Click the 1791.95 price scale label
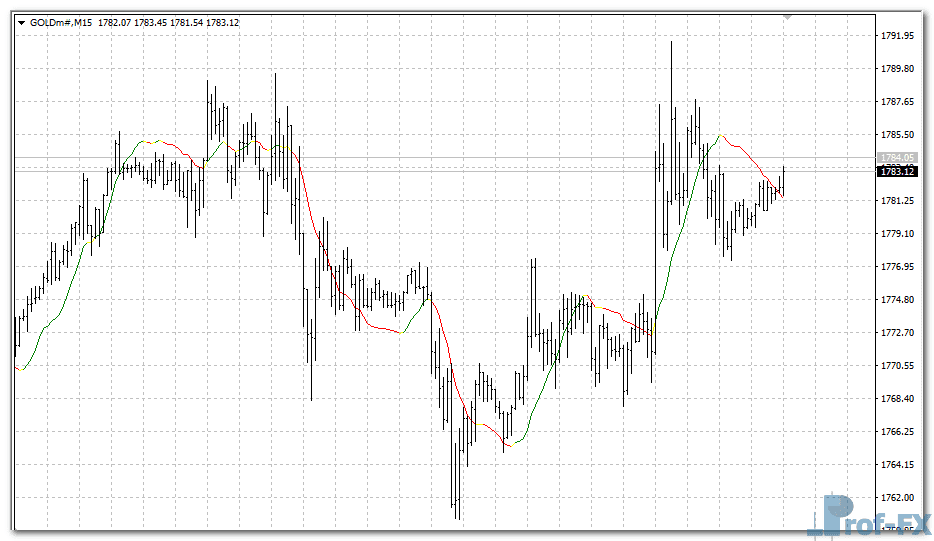Viewport: 934px width, 541px height. (898, 36)
